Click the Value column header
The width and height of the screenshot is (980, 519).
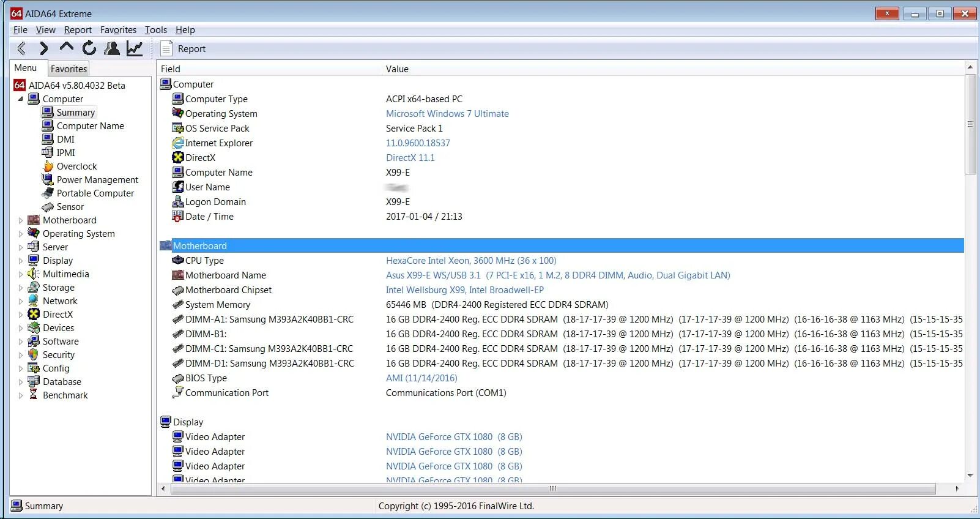tap(672, 69)
